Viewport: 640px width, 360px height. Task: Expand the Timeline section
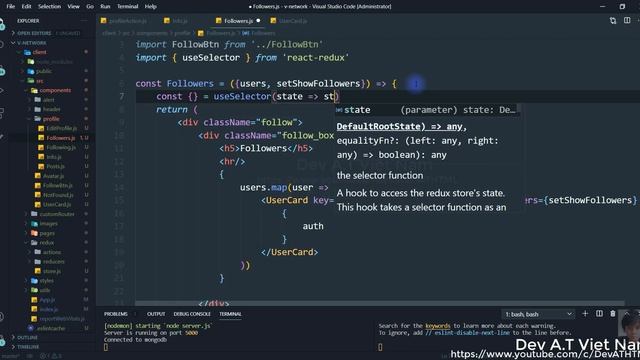pos(28,347)
